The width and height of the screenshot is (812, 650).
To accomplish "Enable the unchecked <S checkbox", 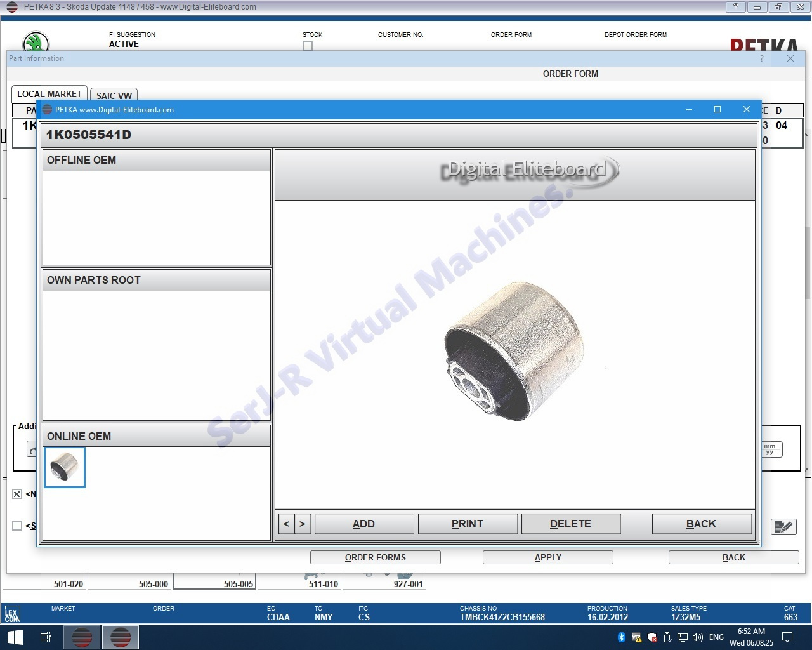I will click(x=17, y=526).
